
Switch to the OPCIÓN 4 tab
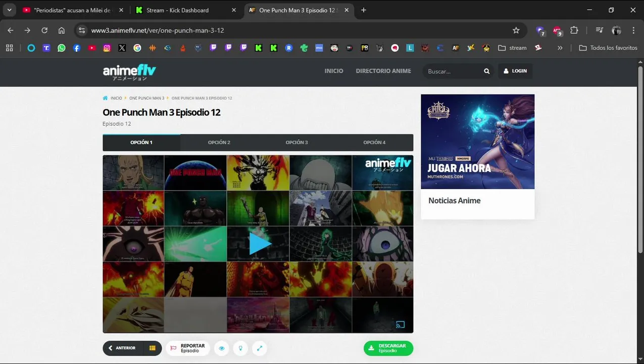coord(374,143)
